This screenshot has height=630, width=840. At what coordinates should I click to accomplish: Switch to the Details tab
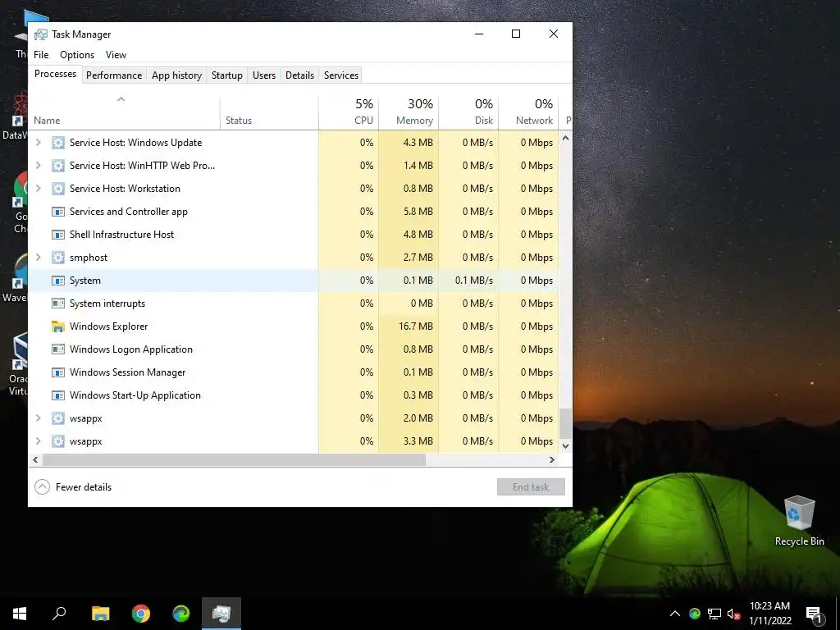click(x=299, y=75)
